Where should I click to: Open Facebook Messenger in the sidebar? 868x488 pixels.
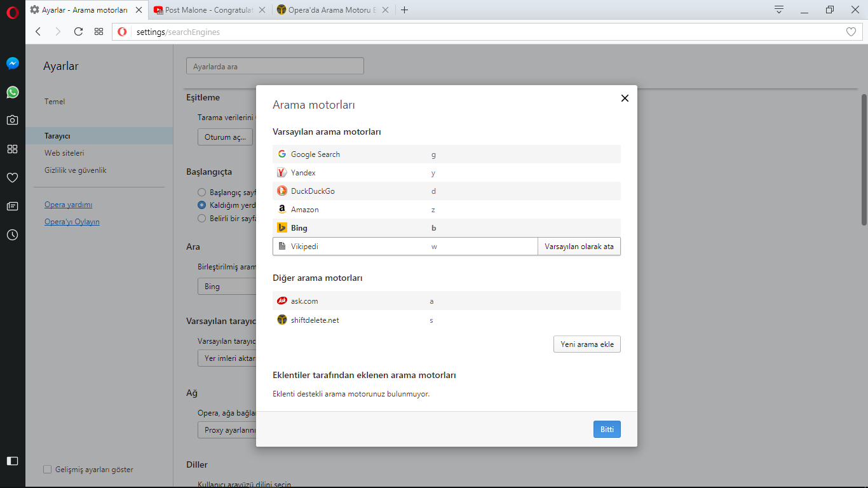[13, 64]
